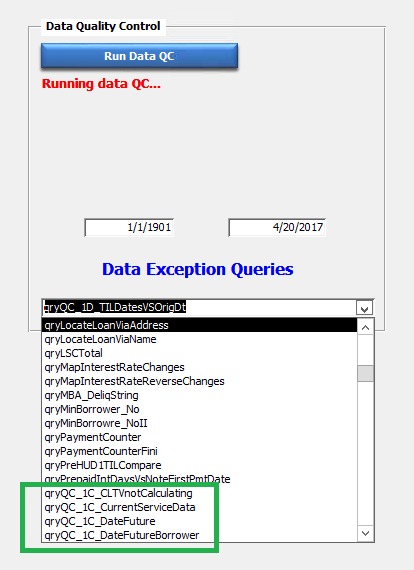
Task: Click the dropdown list scrollbar thumb
Action: (x=365, y=373)
